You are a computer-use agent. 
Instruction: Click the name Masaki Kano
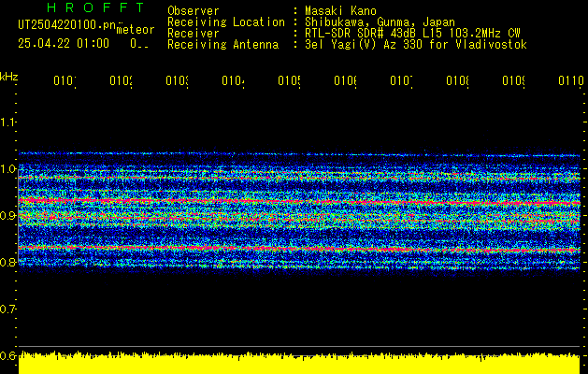pyautogui.click(x=340, y=11)
